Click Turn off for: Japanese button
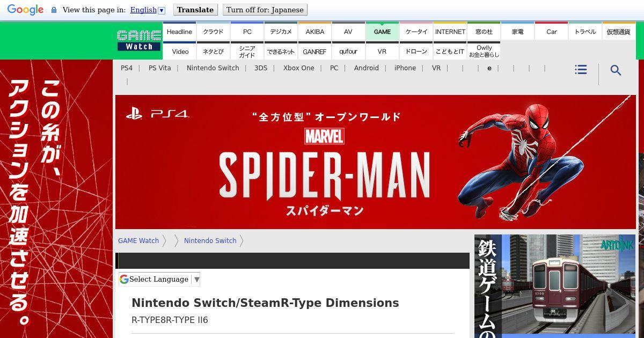The width and height of the screenshot is (644, 338). 265,10
